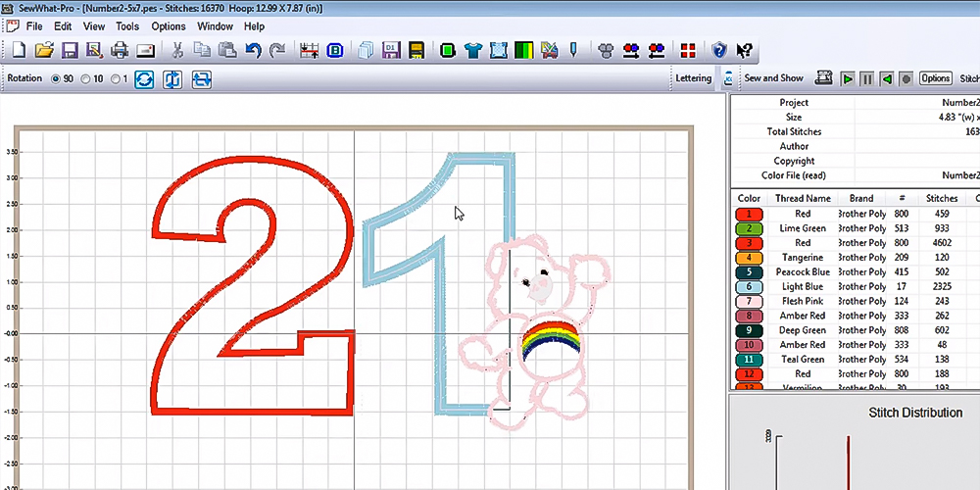
Task: Click the Brand column header
Action: pyautogui.click(x=861, y=198)
